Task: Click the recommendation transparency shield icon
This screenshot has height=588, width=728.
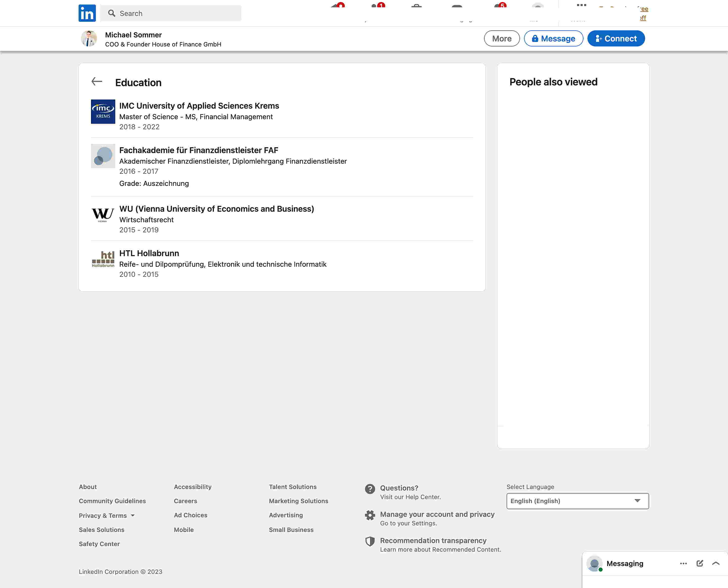Action: click(370, 542)
